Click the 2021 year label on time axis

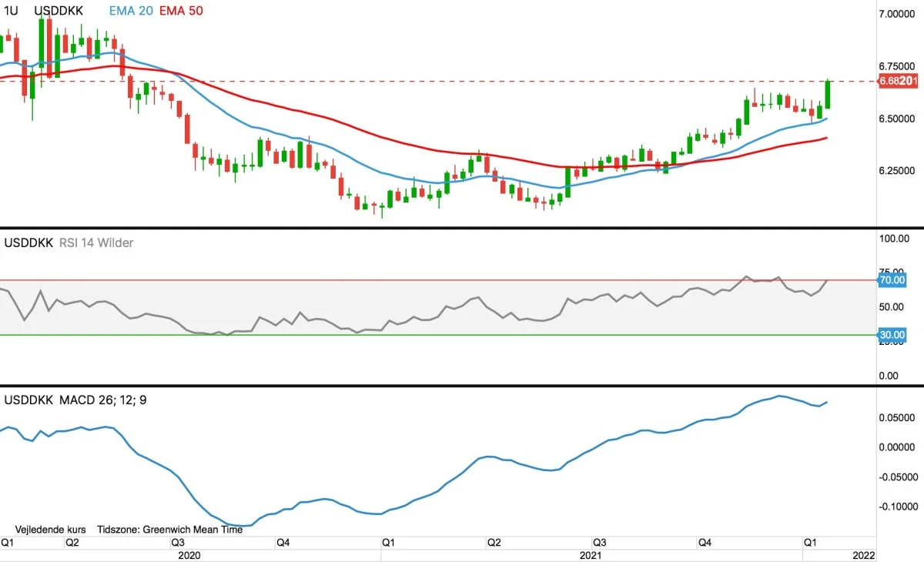[591, 554]
